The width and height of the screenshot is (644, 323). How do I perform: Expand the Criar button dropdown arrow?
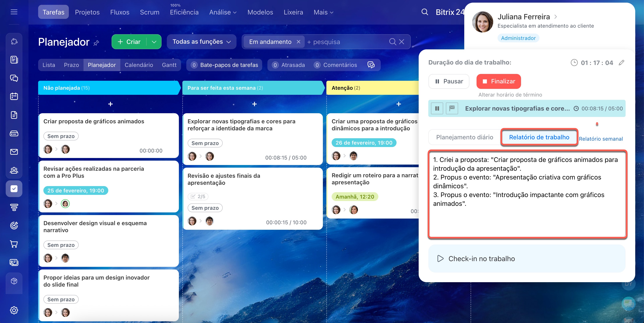pos(154,42)
